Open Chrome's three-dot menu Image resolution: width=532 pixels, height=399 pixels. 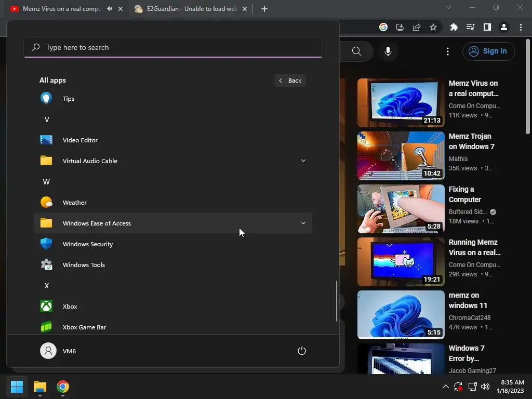[x=521, y=27]
